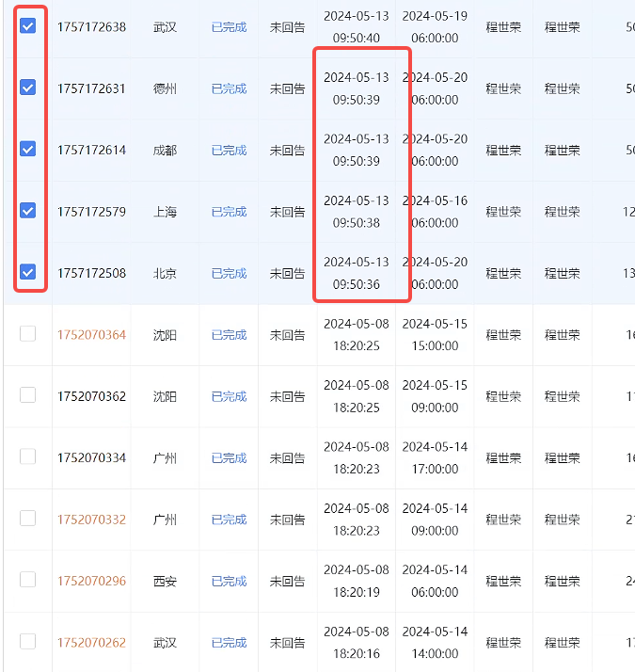Screen dimensions: 635x672
Task: Click the 2024-05-08 18:20:19 timestamp
Action: (357, 581)
